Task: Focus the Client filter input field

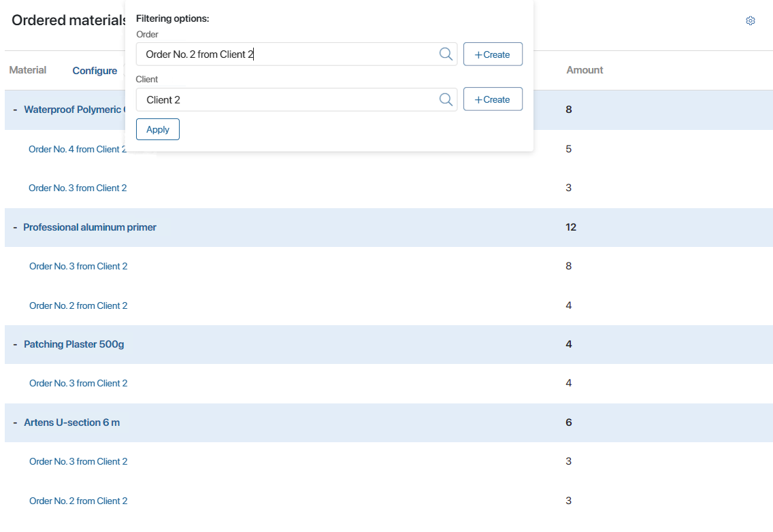Action: 286,99
